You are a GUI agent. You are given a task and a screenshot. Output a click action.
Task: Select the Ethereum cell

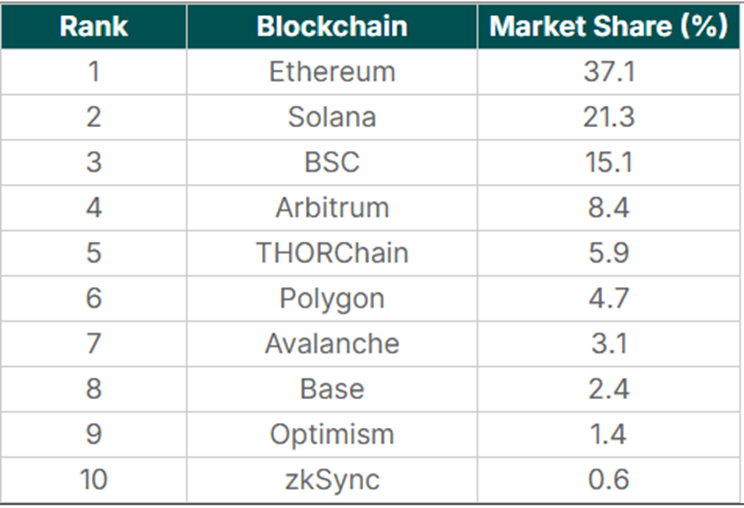click(x=332, y=72)
